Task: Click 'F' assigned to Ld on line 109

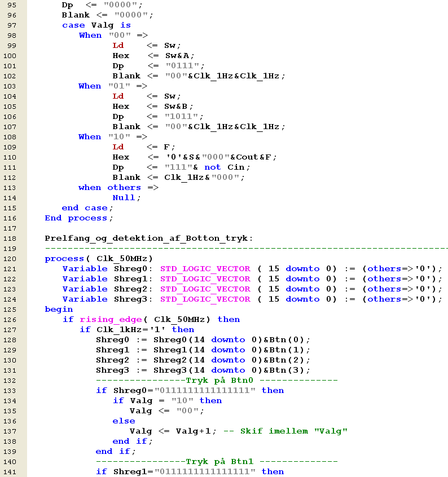Action: tap(167, 147)
